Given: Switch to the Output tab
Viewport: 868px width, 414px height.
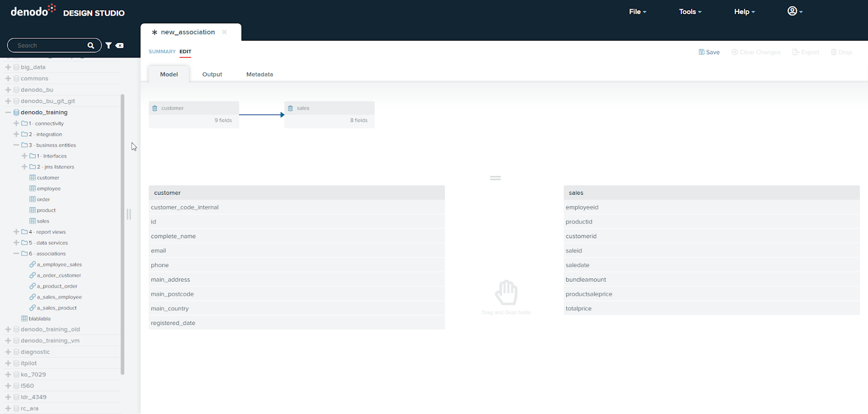Looking at the screenshot, I should pos(212,74).
